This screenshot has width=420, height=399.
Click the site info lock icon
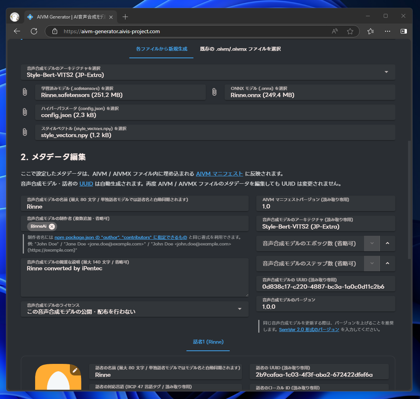(55, 31)
